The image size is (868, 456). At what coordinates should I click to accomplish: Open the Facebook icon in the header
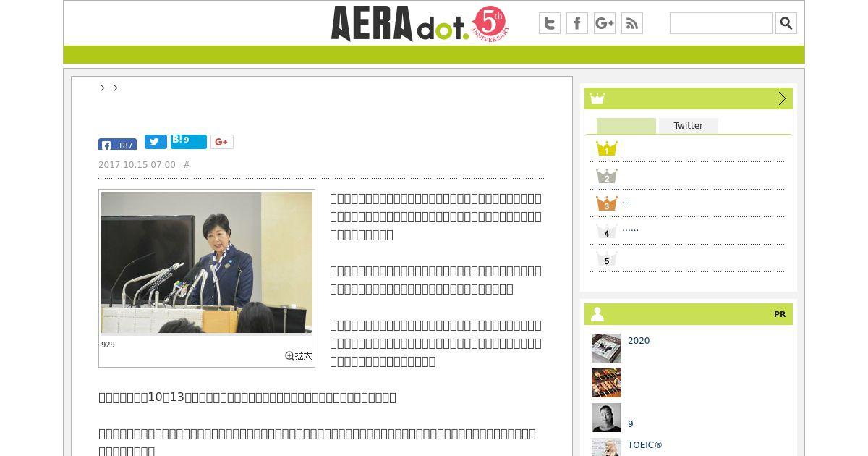point(577,23)
